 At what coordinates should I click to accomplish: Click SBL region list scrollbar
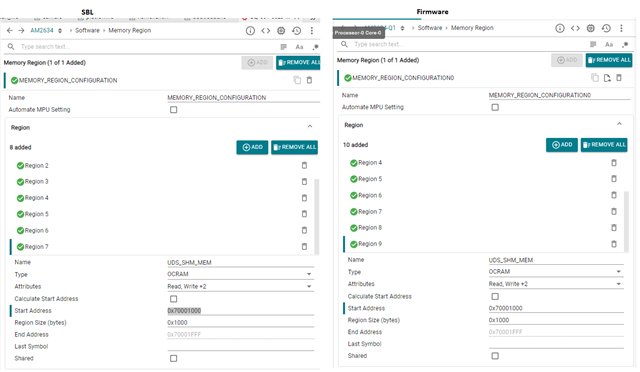pyautogui.click(x=316, y=216)
